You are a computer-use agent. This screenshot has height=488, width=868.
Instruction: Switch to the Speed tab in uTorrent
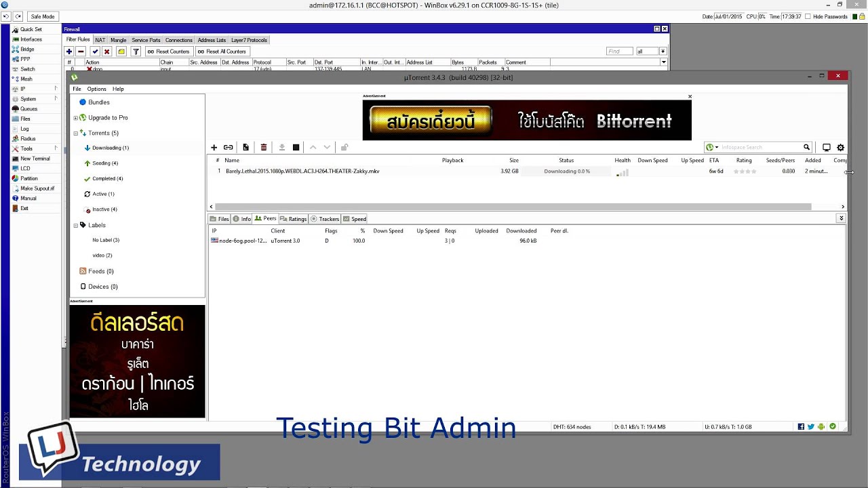(x=355, y=219)
